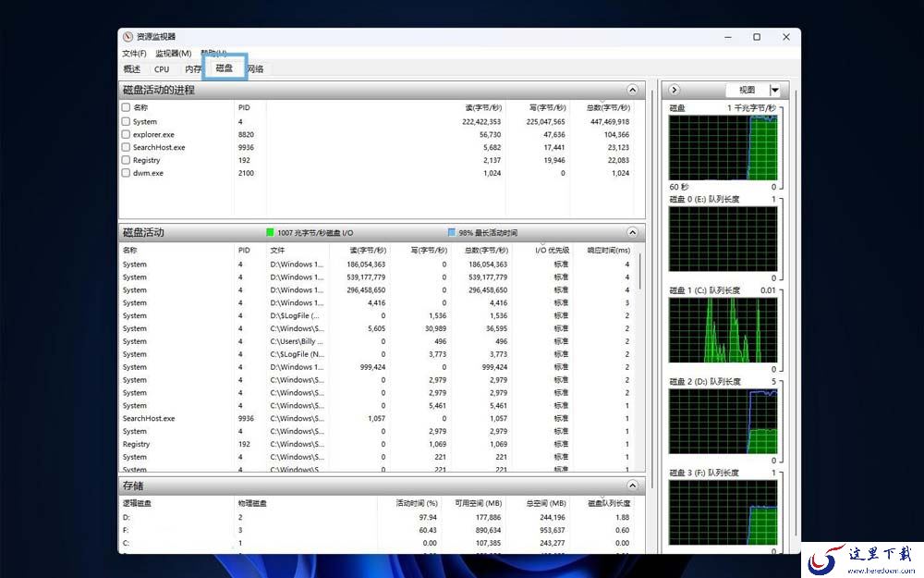Click the 磁盘 3 (F:) queue length graph
The width and height of the screenshot is (924, 578).
click(x=723, y=512)
